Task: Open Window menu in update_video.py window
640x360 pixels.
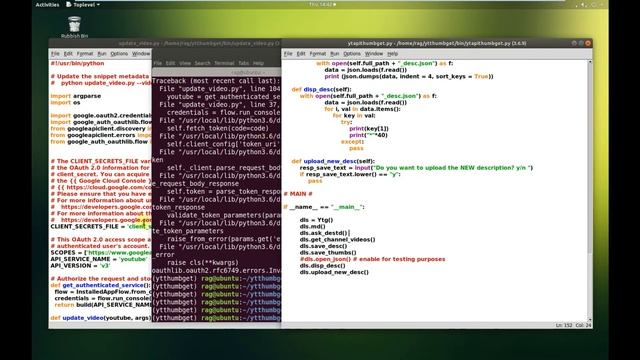Action: (x=141, y=54)
